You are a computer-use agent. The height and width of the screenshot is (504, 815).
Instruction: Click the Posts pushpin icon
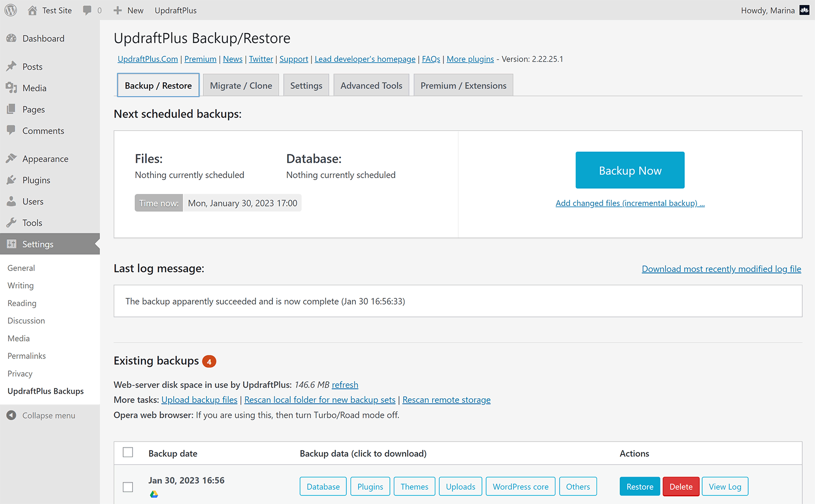coord(11,66)
